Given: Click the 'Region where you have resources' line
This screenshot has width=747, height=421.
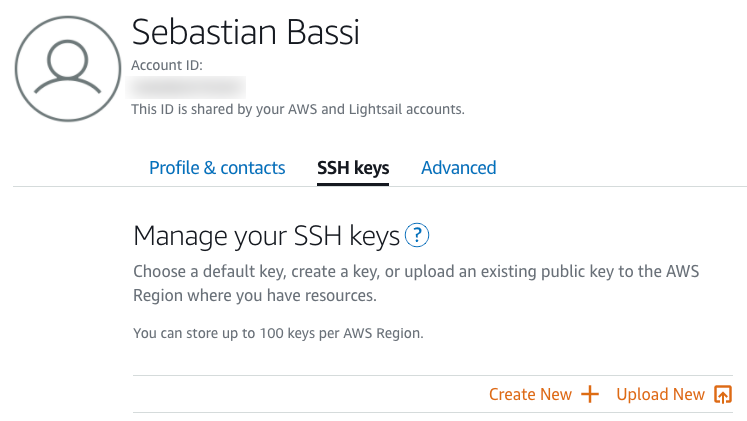Looking at the screenshot, I should [x=255, y=296].
